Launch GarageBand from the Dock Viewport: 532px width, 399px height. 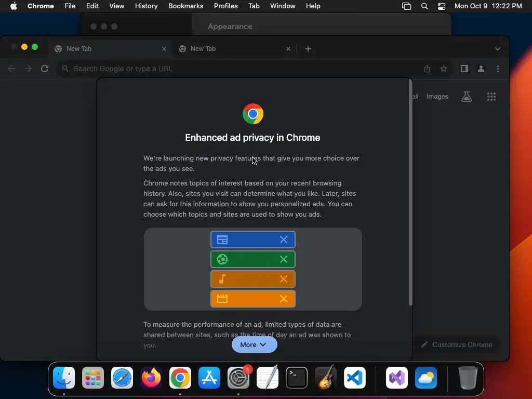[326, 378]
